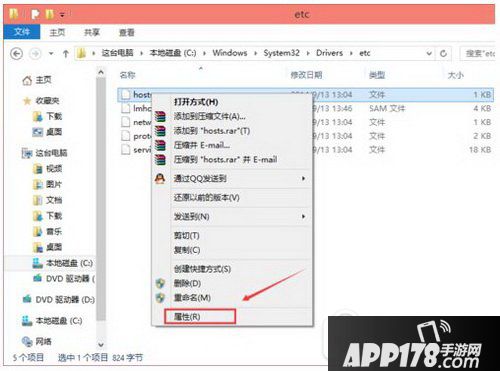Viewport: 500px width, 371px height.
Task: Click the file icon of the networks row
Action: coord(126,122)
